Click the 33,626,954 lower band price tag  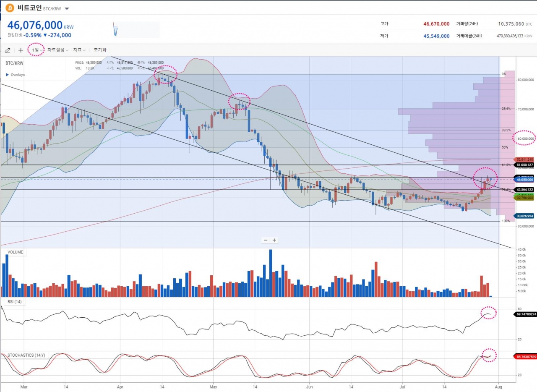(x=525, y=216)
